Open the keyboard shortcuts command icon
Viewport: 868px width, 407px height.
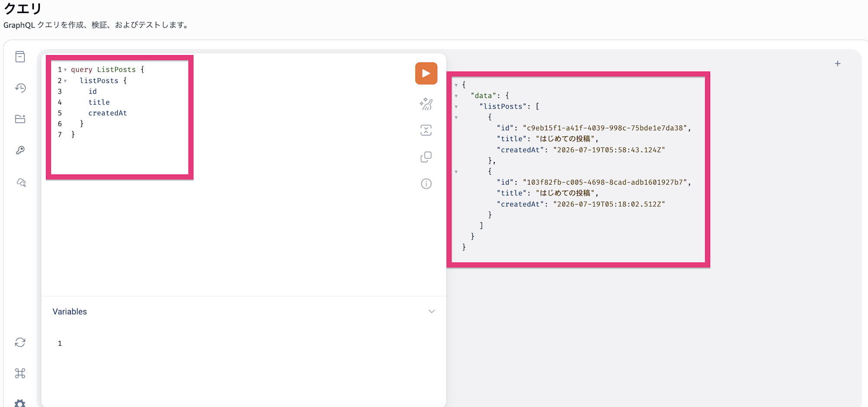[x=20, y=373]
